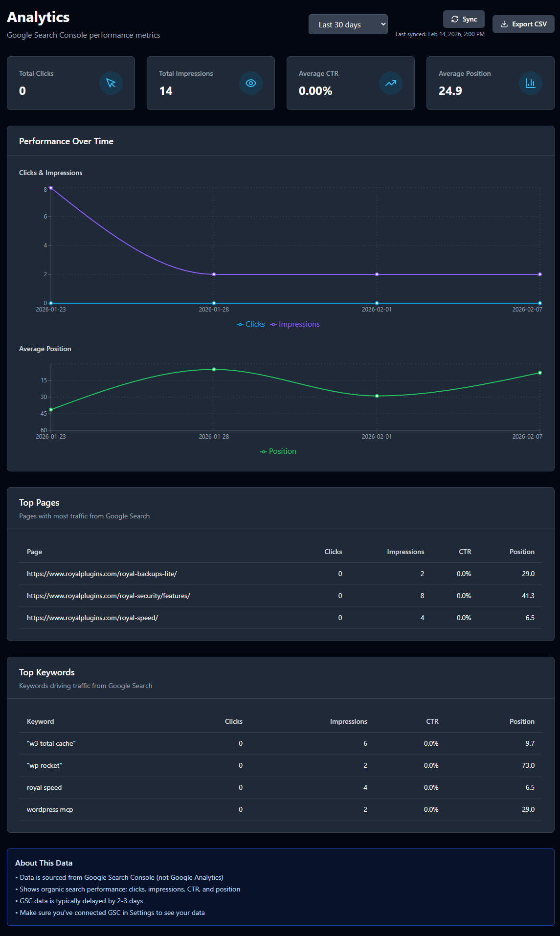Click the bar chart icon on Average Position card
Viewport: 560px width, 936px height.
click(530, 83)
